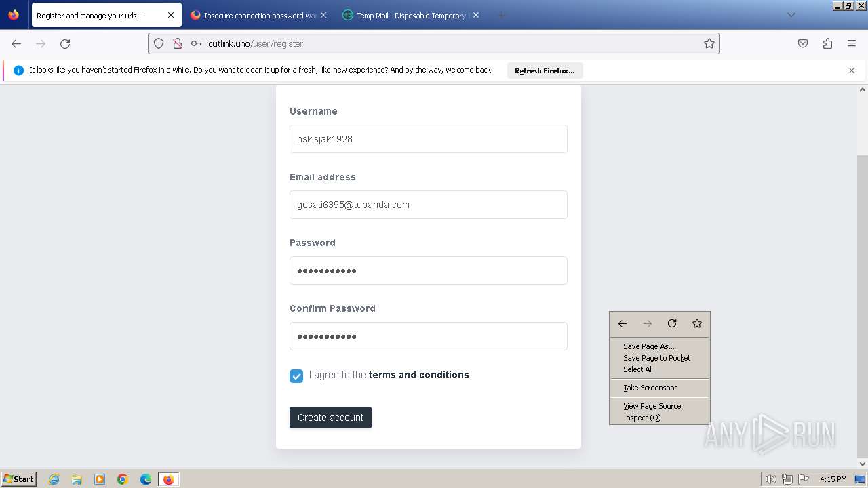Click the page scrollbar up arrow

[x=863, y=89]
